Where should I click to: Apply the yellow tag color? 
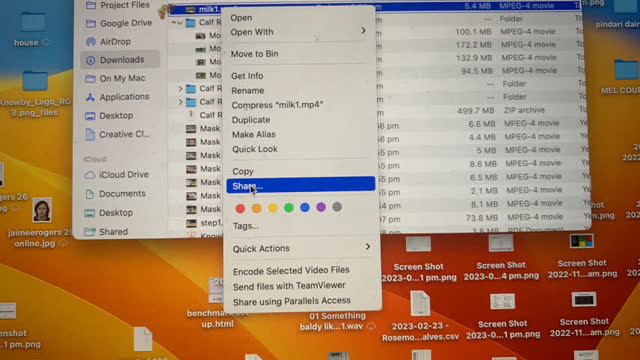pyautogui.click(x=273, y=208)
